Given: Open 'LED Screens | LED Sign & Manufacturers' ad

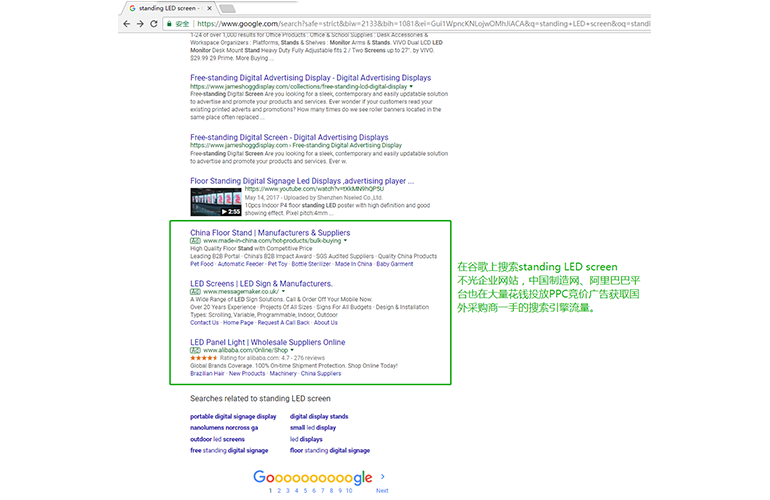Looking at the screenshot, I should click(x=261, y=284).
